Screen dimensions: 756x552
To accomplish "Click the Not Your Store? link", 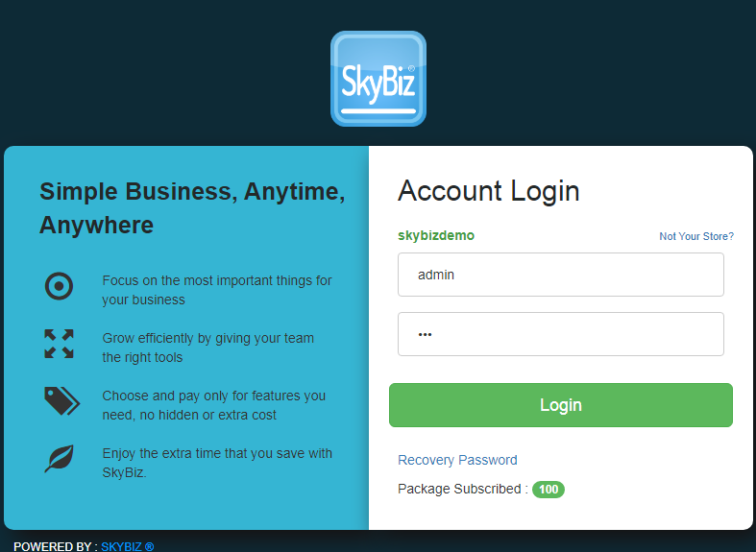I will point(696,236).
